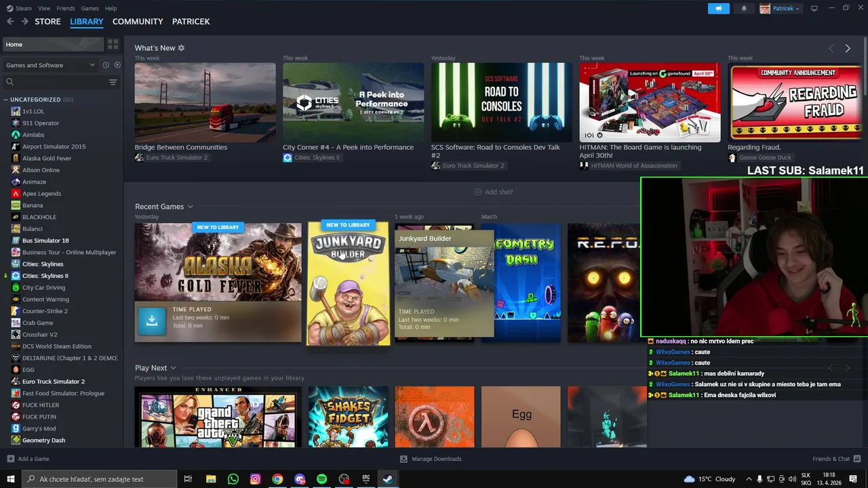Open Epic Games Launcher from the taskbar
The height and width of the screenshot is (488, 868).
pyautogui.click(x=366, y=479)
